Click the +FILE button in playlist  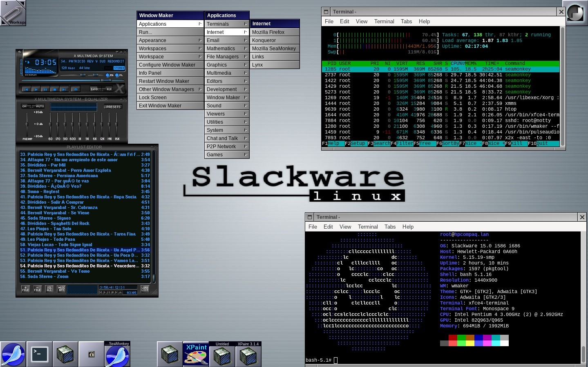pyautogui.click(x=25, y=289)
